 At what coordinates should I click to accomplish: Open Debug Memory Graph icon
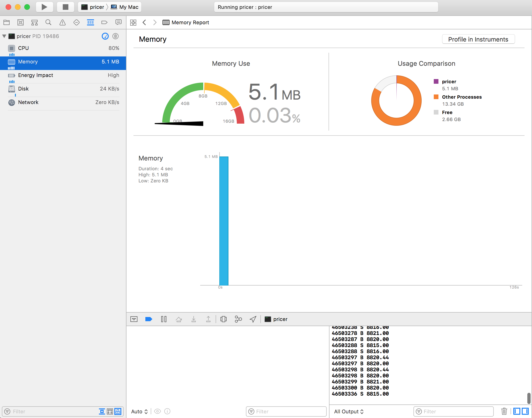click(238, 319)
